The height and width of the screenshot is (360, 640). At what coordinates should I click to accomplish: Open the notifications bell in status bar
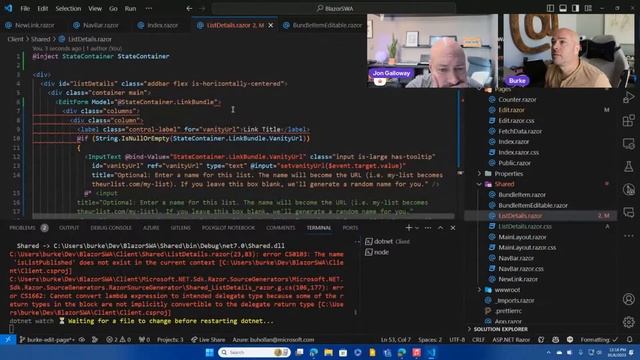point(630,340)
